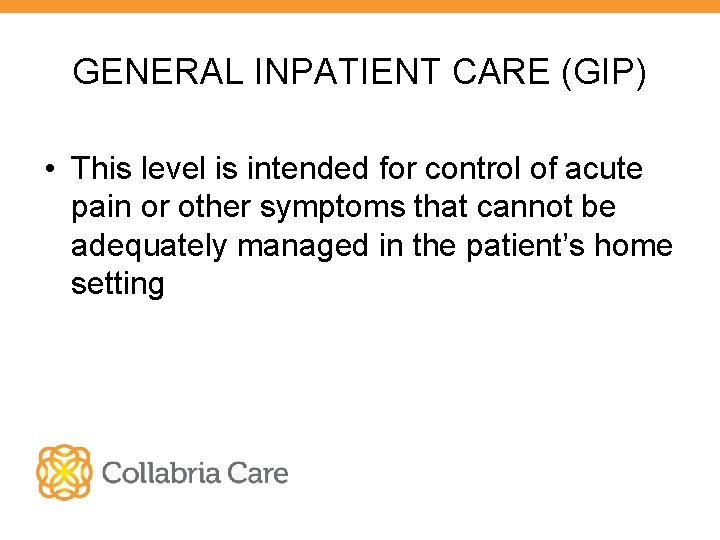This screenshot has width=720, height=540.
Task: Click the word 'INPATIENT' in the title
Action: [x=347, y=72]
